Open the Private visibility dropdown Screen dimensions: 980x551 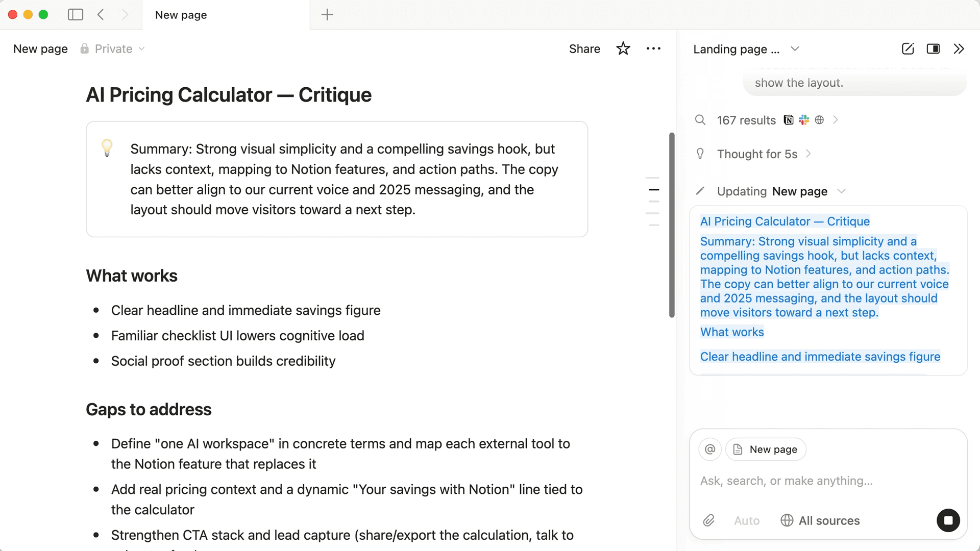pyautogui.click(x=113, y=49)
